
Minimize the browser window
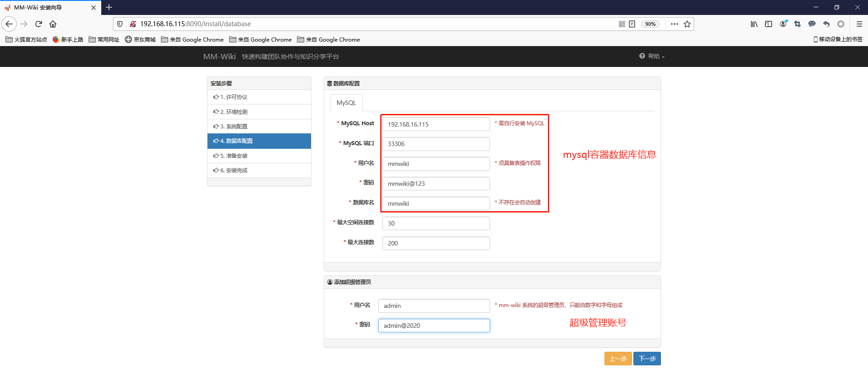[x=816, y=7]
